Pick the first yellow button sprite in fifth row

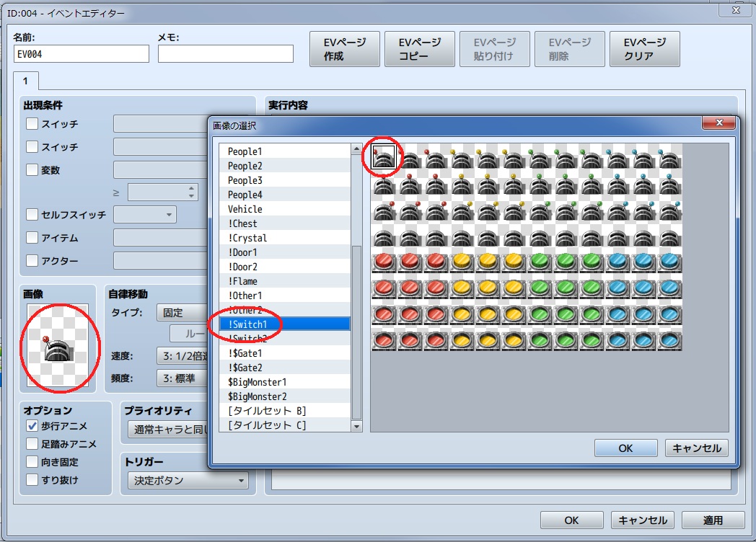[x=462, y=261]
